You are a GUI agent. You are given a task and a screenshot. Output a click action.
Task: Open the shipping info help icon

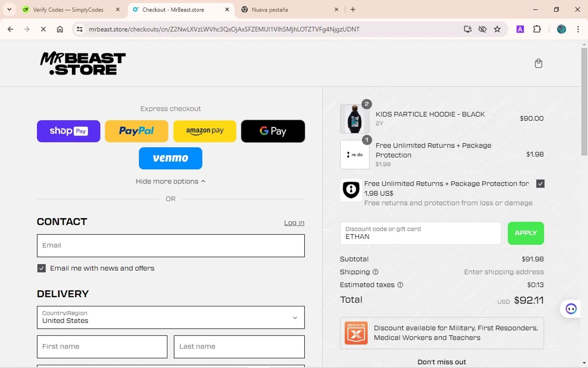point(375,272)
